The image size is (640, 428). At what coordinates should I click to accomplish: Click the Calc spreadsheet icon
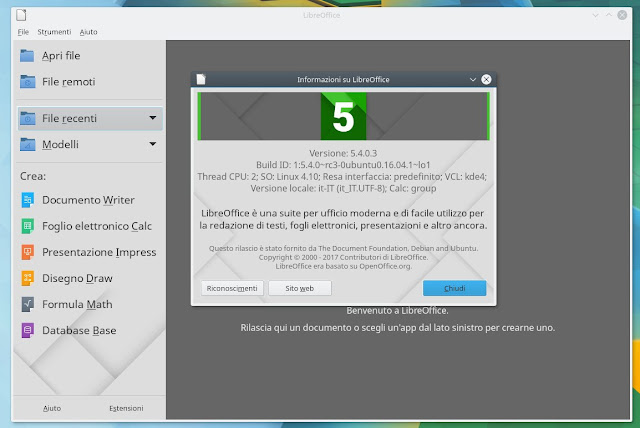tap(27, 226)
